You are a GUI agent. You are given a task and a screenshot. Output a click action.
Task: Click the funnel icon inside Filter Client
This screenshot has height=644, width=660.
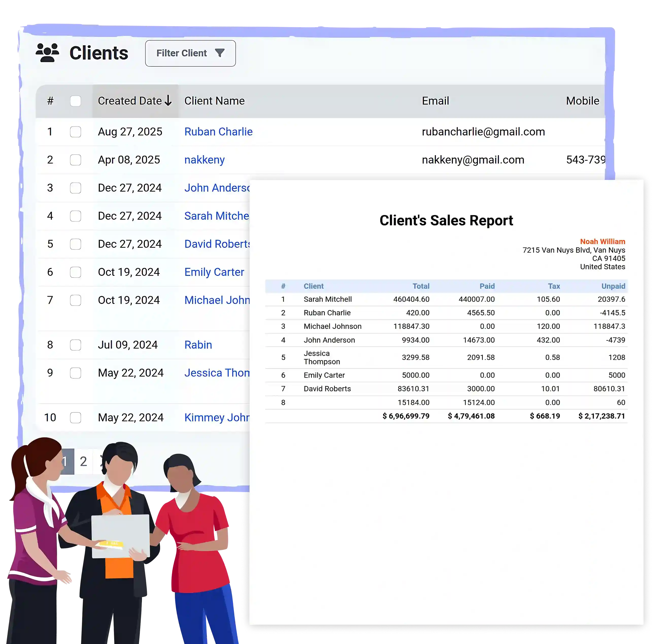coord(220,53)
